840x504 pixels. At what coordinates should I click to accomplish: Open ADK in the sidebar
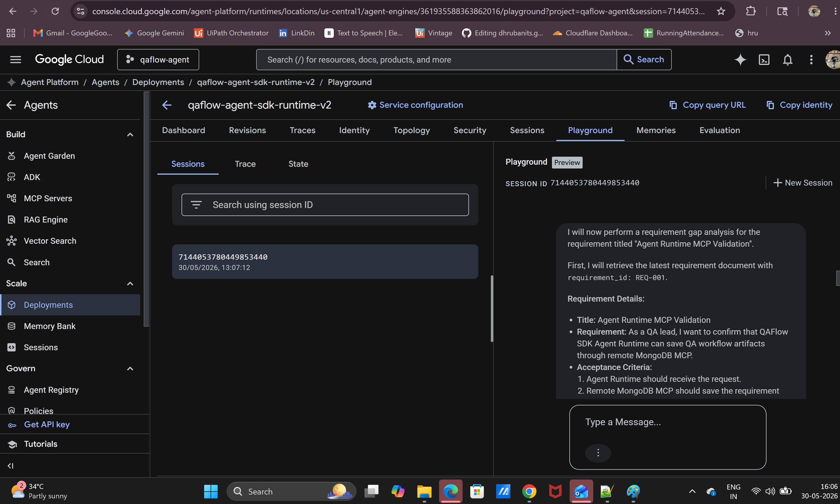[32, 177]
